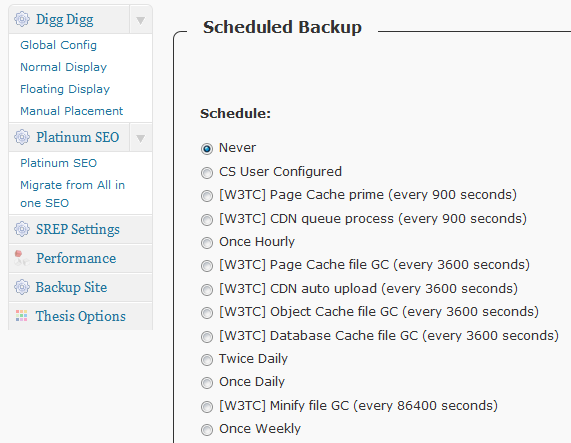571x443 pixels.
Task: Open the Thesis Options menu
Action: tap(80, 316)
